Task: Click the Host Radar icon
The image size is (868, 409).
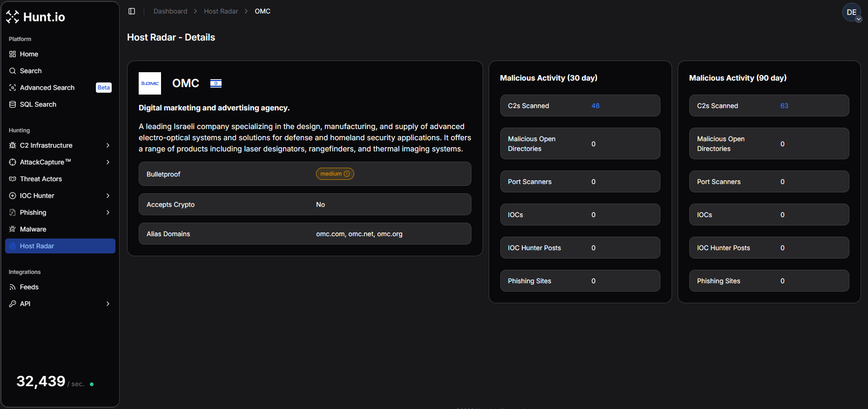Action: point(13,246)
